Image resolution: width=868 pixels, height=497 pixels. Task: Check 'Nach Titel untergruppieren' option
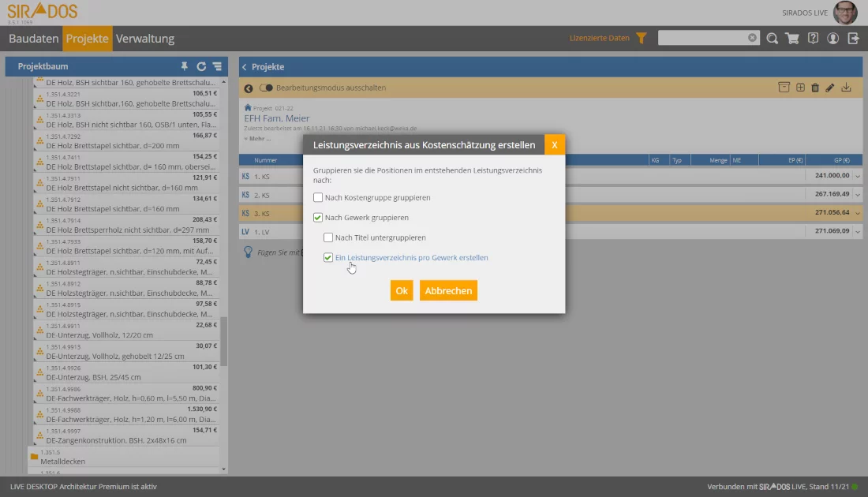pos(328,237)
